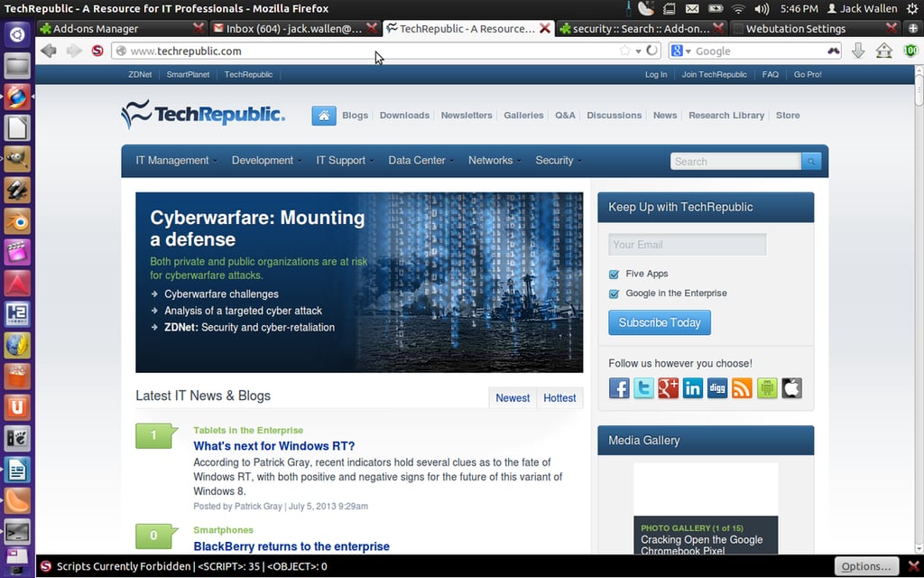Image resolution: width=924 pixels, height=578 pixels.
Task: Follow TechRepublic on Facebook icon
Action: click(x=619, y=388)
